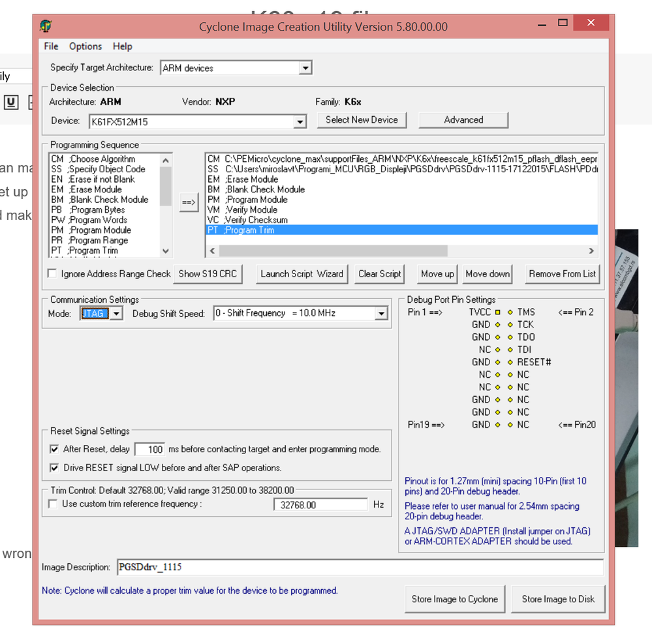
Task: Maximize the Cyclone utility window
Action: (563, 22)
